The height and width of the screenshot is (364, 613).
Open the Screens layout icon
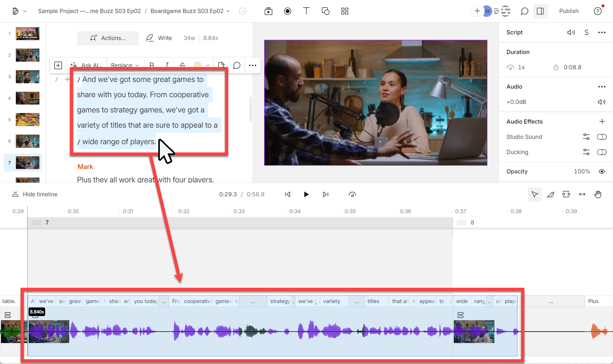(345, 11)
